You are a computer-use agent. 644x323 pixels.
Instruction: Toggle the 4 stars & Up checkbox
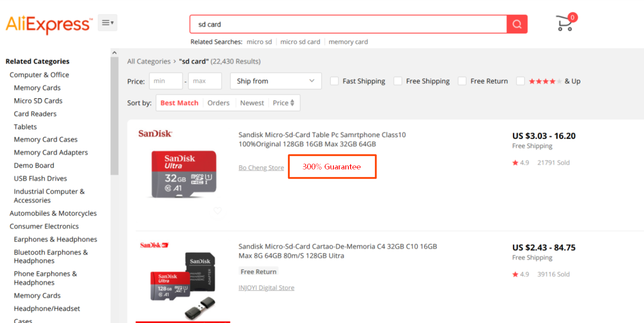pos(521,81)
